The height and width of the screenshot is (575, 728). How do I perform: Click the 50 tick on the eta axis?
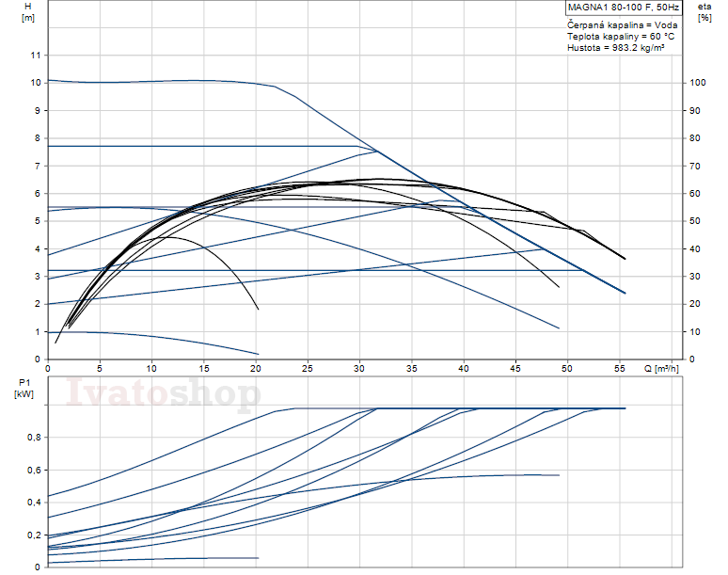(x=695, y=221)
